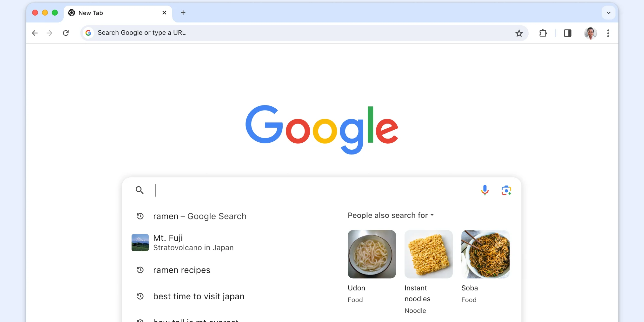
Task: Bookmark this tab with the star icon
Action: pos(519,33)
